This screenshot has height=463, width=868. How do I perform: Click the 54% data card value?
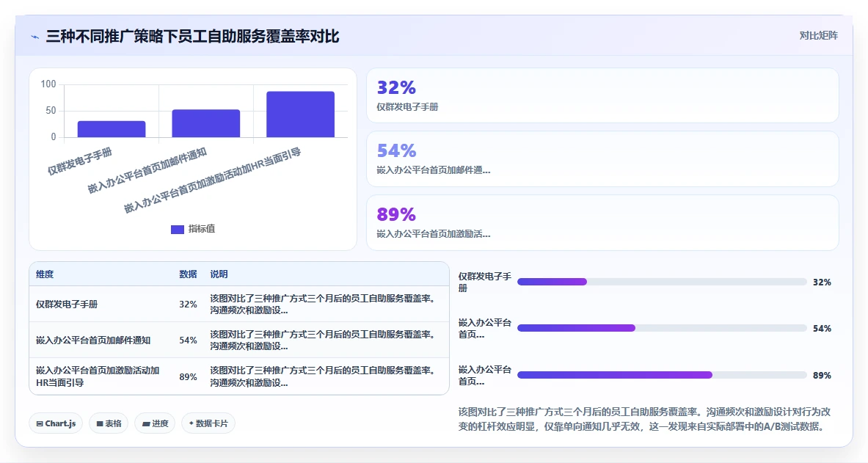[396, 150]
